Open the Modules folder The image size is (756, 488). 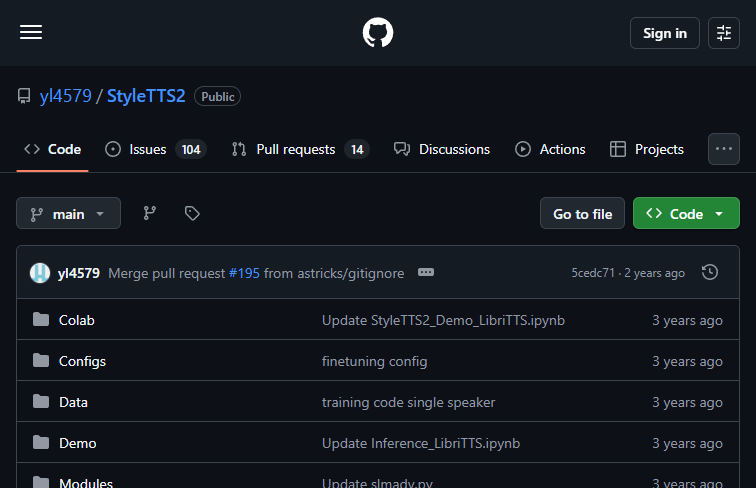[86, 482]
